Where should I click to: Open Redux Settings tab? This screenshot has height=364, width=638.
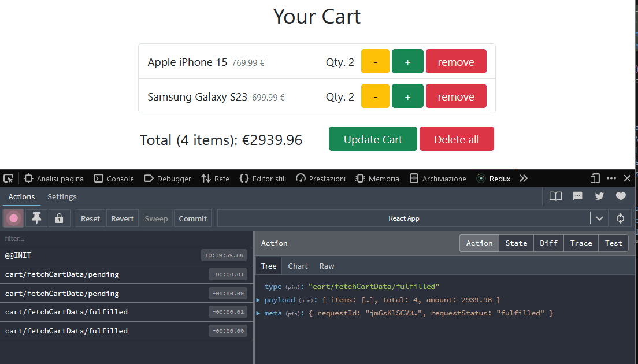[62, 197]
